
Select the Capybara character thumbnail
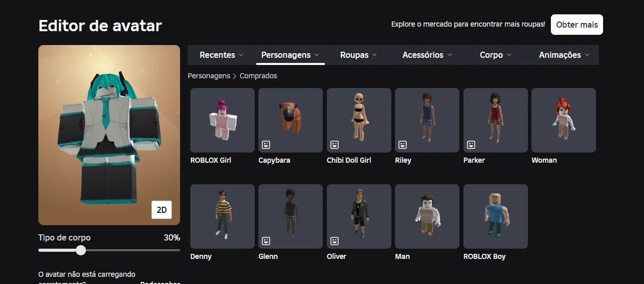[x=291, y=120]
